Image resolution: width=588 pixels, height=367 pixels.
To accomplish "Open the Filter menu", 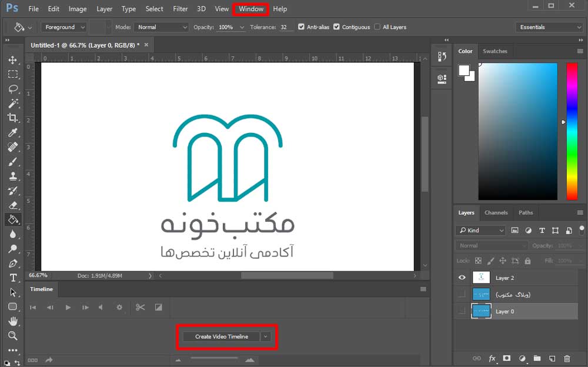I will tap(181, 9).
